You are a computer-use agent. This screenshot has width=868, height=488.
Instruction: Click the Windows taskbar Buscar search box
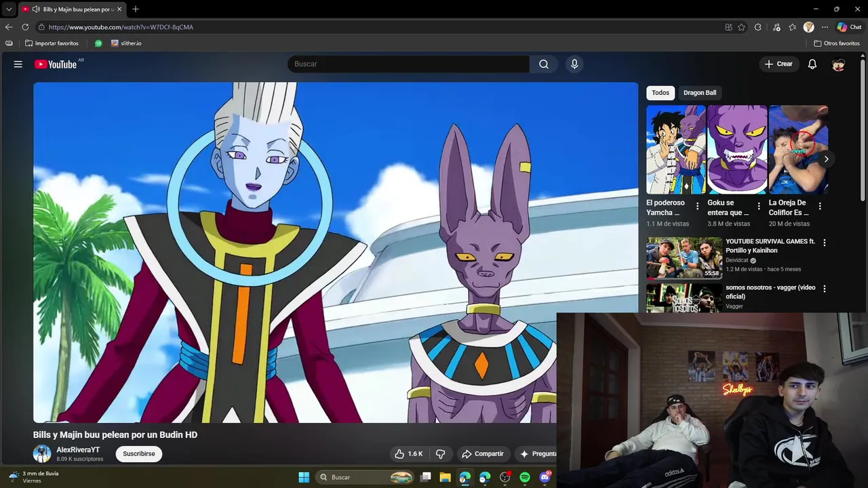coord(365,477)
